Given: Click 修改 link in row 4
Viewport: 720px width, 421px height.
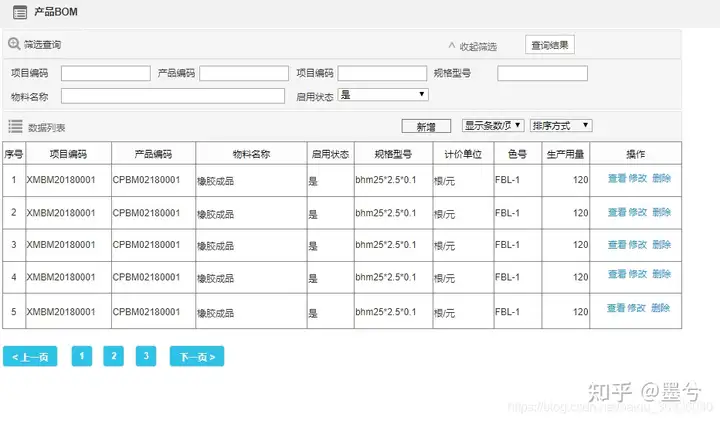Looking at the screenshot, I should coord(637,274).
